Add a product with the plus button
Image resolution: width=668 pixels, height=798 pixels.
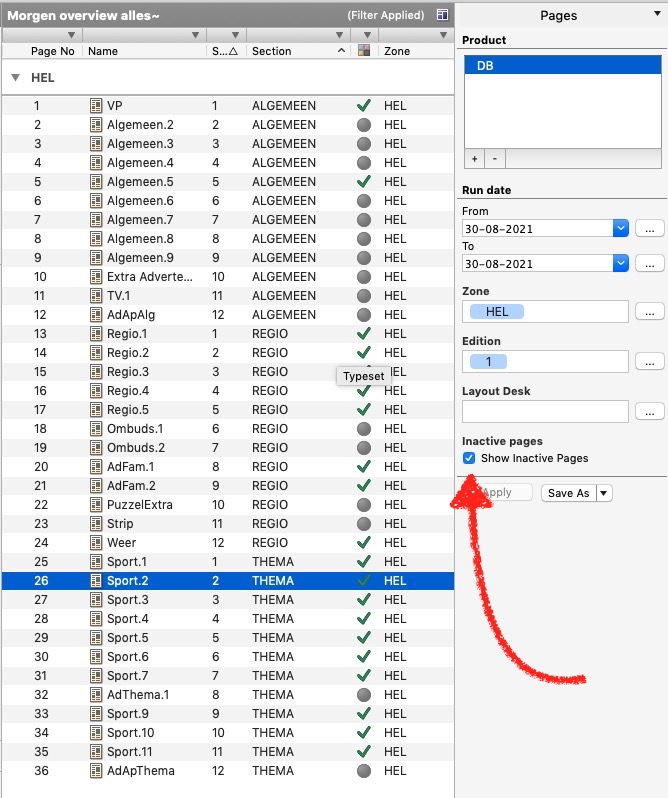click(476, 159)
